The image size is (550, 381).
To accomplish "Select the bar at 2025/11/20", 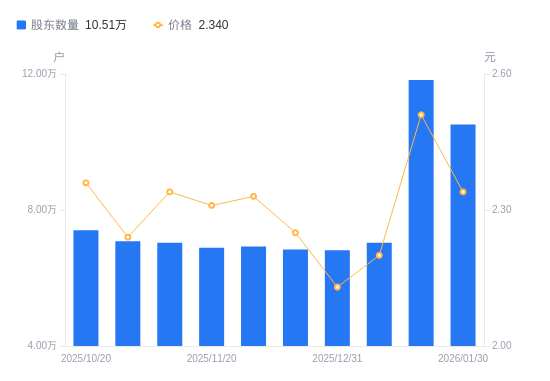I will [x=212, y=297].
